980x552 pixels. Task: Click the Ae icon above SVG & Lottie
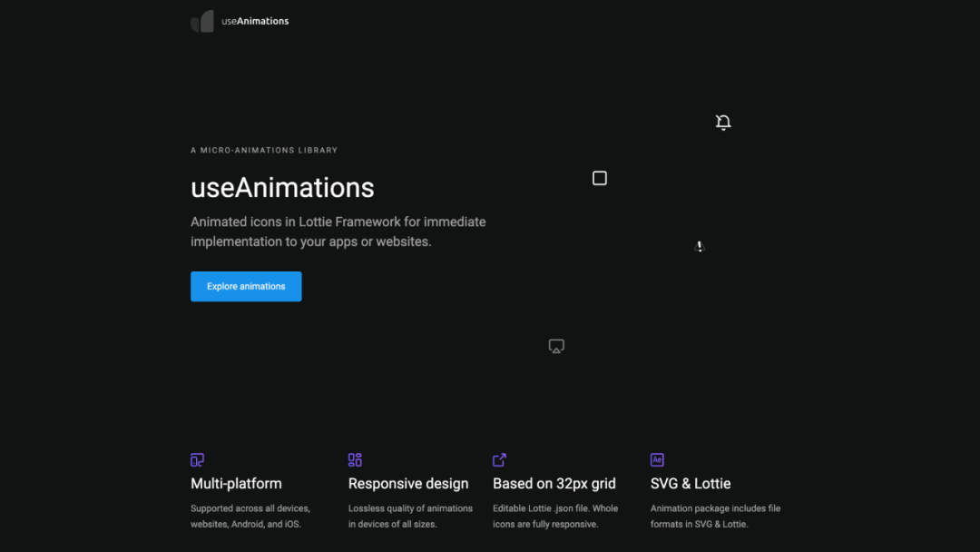[x=657, y=460]
